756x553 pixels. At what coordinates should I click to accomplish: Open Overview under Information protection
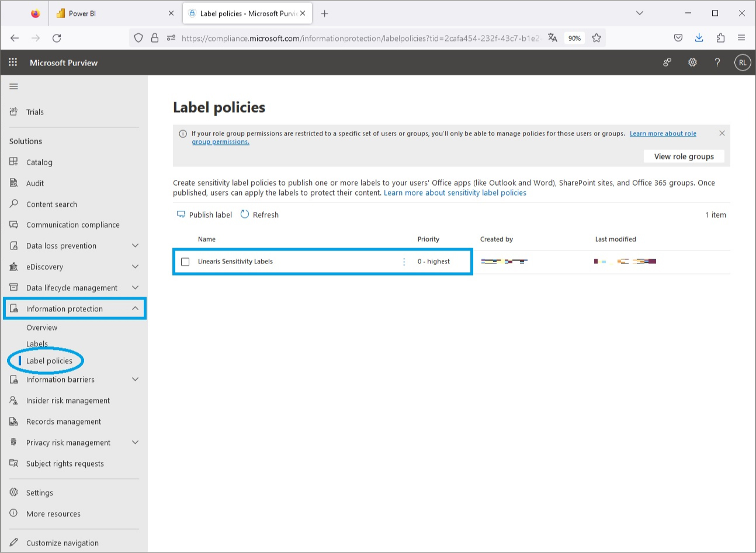pyautogui.click(x=41, y=327)
